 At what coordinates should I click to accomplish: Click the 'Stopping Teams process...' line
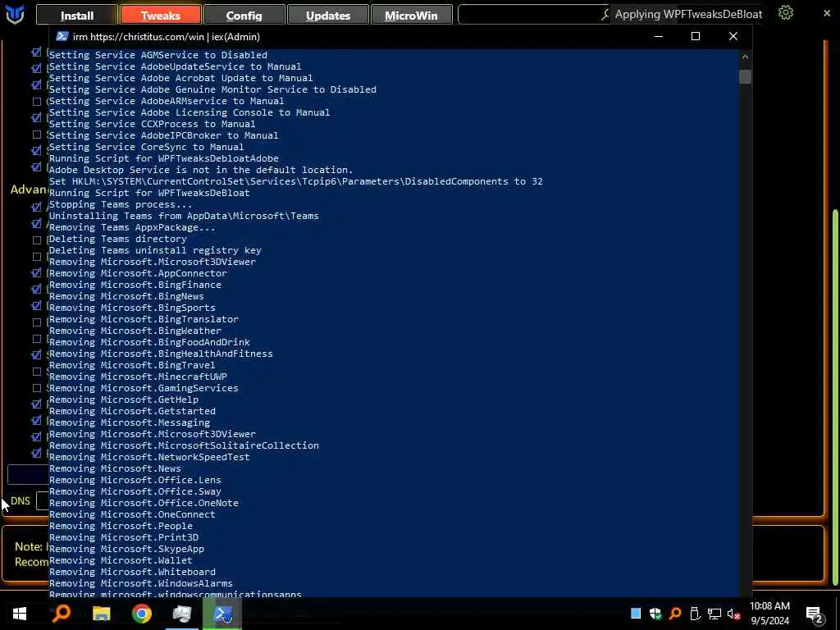(x=121, y=204)
